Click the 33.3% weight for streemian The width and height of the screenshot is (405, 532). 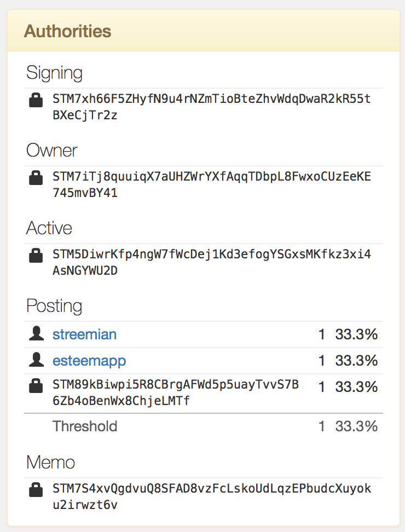coord(356,334)
